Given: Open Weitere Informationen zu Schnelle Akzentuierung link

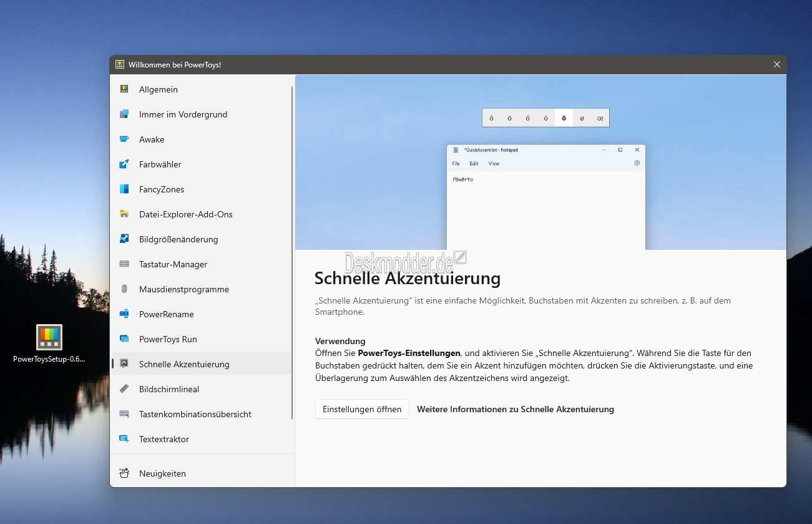Looking at the screenshot, I should (x=516, y=409).
